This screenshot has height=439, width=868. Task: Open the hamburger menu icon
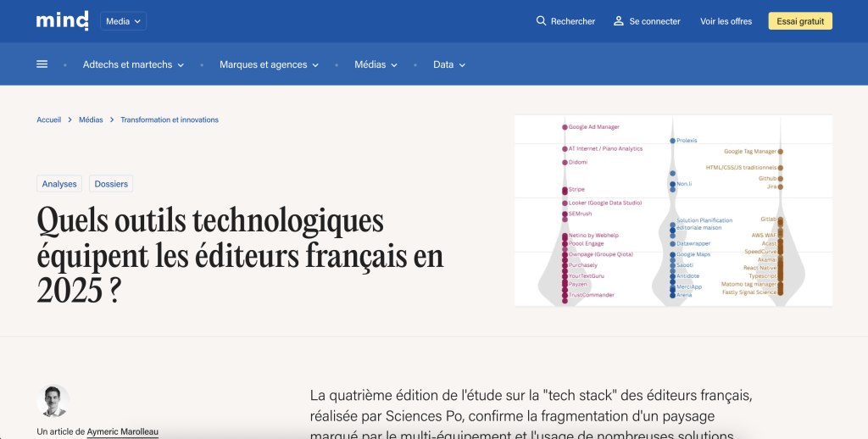pyautogui.click(x=42, y=64)
